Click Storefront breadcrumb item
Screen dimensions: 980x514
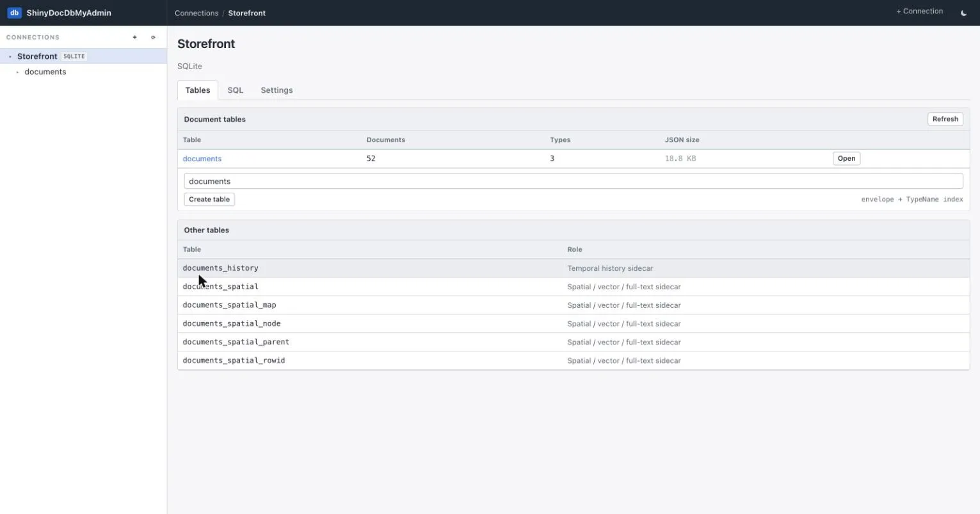click(x=247, y=13)
